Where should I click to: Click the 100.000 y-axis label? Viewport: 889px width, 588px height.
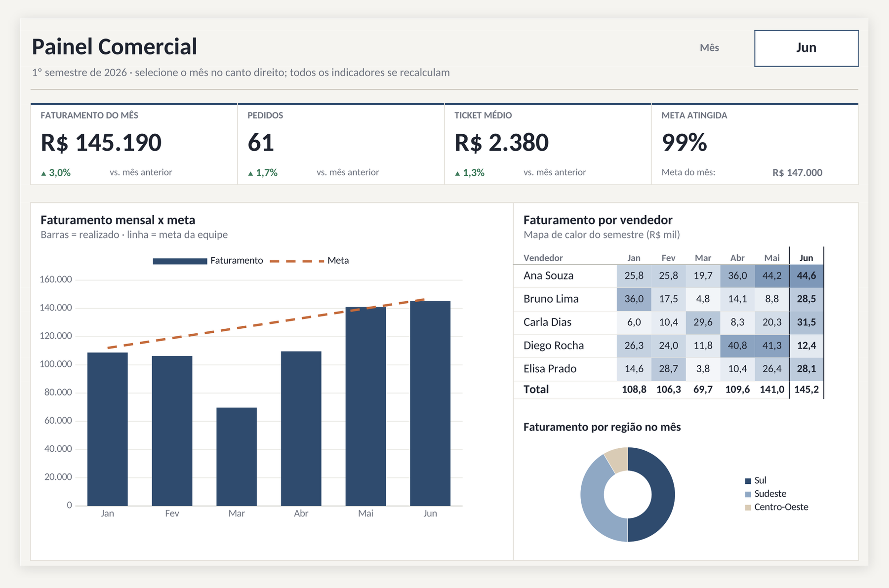click(x=56, y=364)
